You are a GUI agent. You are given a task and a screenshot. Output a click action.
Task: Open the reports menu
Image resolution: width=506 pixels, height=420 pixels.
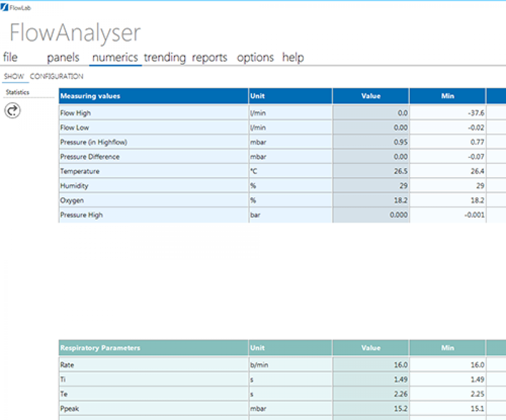coord(210,57)
